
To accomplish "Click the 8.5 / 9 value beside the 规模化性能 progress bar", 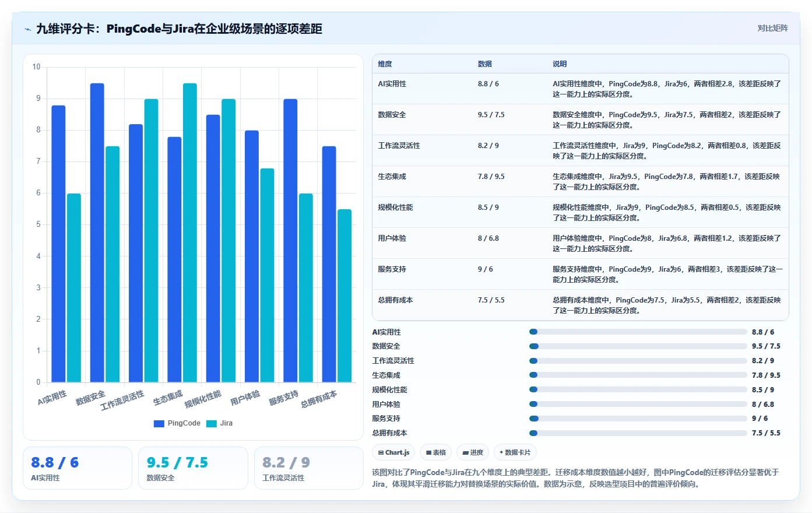I will click(763, 390).
